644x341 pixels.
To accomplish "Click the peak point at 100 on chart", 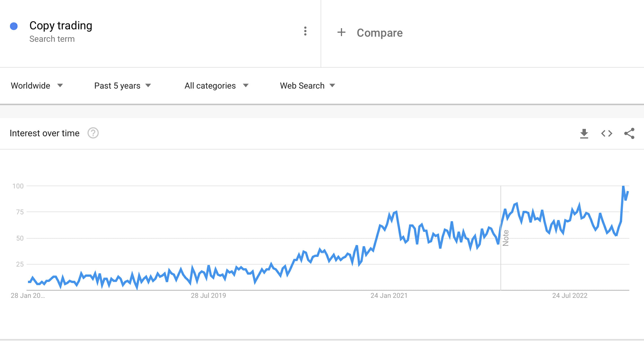I will click(623, 186).
